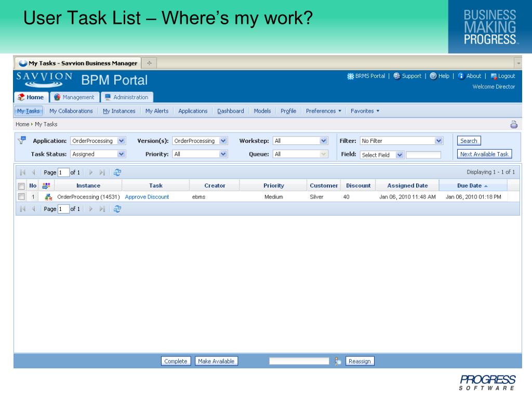This screenshot has height=399, width=532.
Task: Open My Alerts
Action: [x=157, y=111]
